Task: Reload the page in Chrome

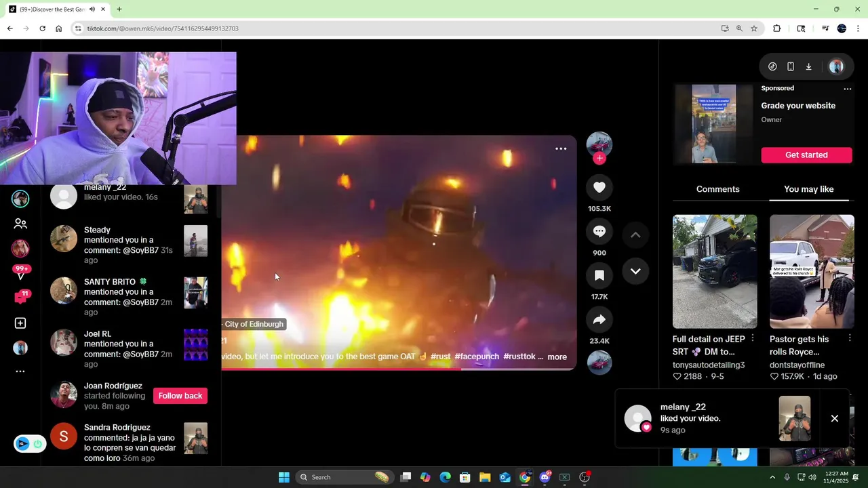Action: coord(42,28)
